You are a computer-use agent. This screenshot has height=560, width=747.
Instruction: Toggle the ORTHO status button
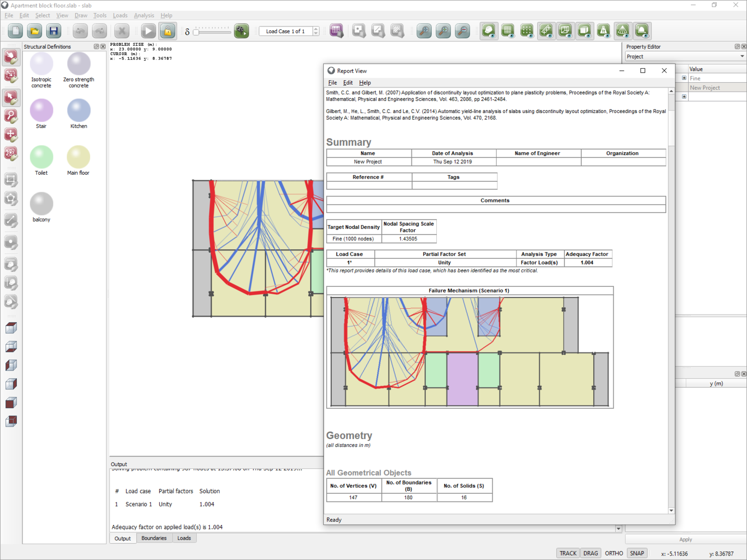(x=614, y=554)
